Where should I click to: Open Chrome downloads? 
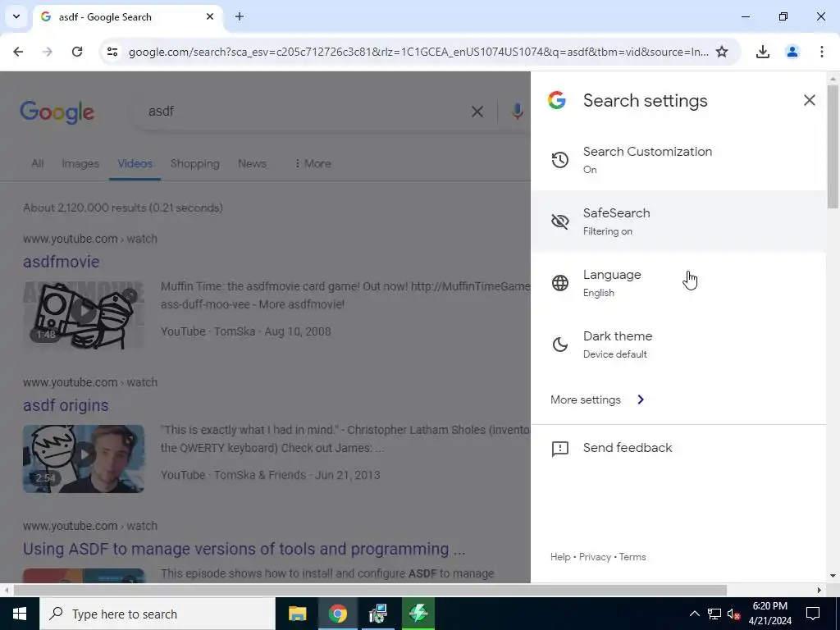pos(762,52)
